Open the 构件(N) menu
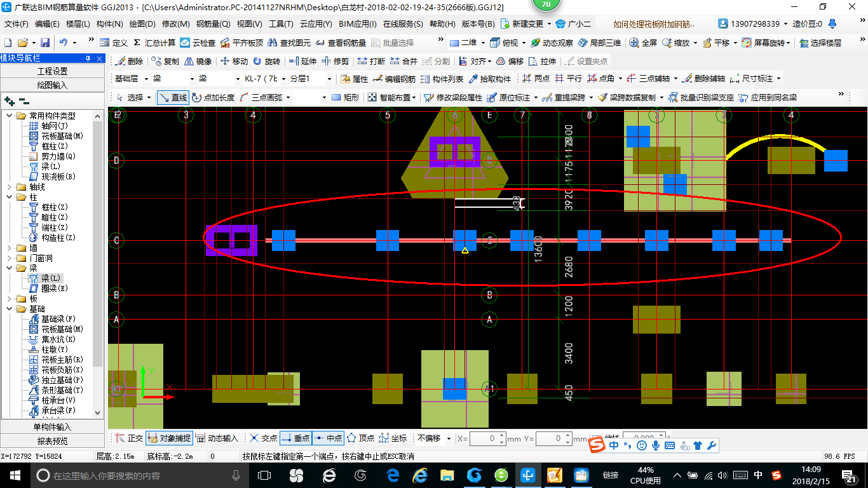 coord(109,24)
